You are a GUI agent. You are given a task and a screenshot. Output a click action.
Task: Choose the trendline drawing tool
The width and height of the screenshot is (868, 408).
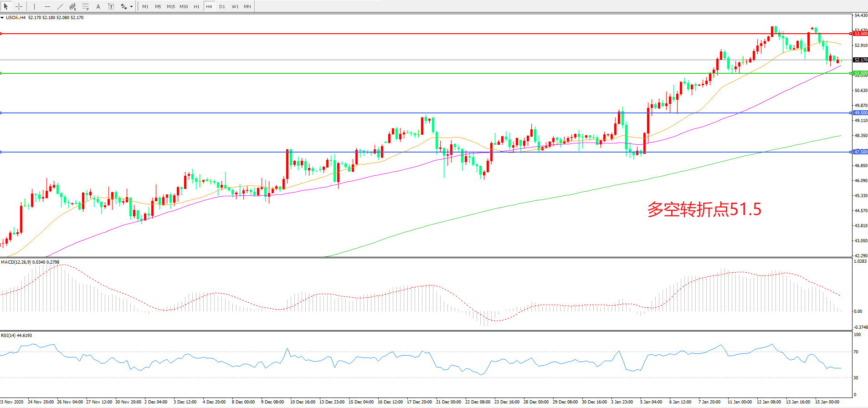point(60,6)
